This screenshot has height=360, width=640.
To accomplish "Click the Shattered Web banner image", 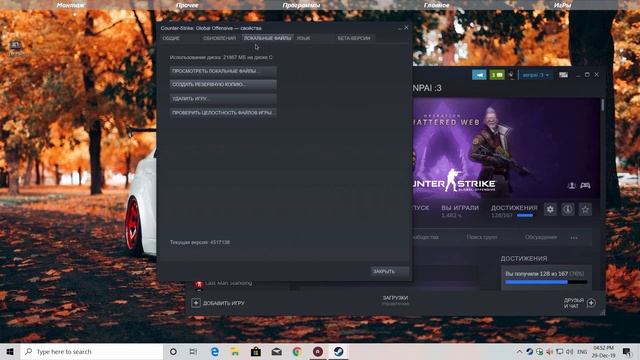I will click(506, 148).
